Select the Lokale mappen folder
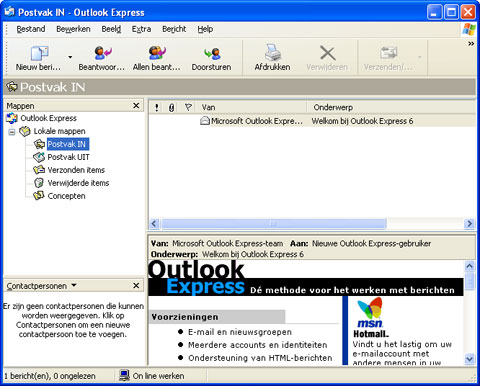 (59, 131)
